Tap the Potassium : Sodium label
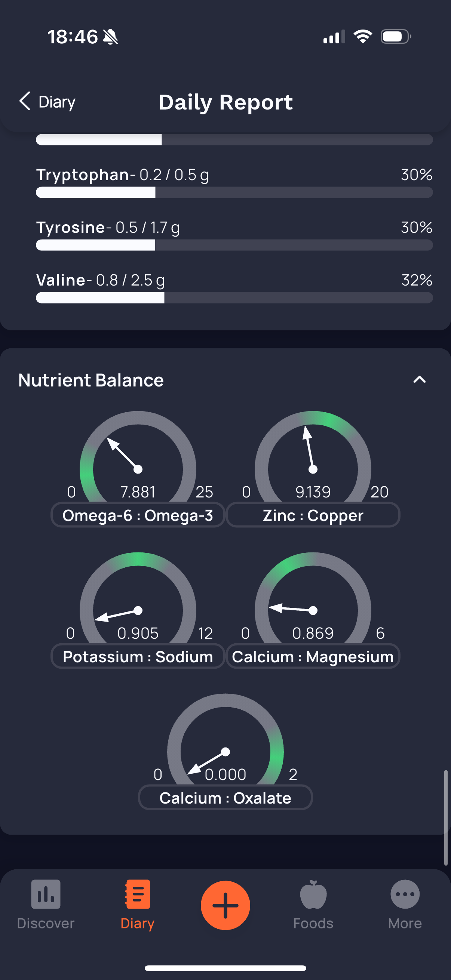The height and width of the screenshot is (980, 451). [138, 656]
